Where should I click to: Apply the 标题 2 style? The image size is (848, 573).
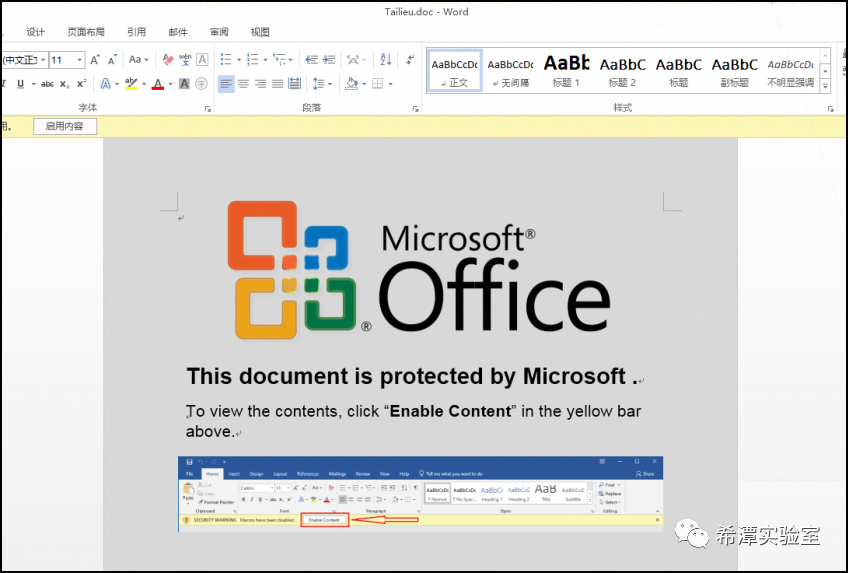pos(622,70)
